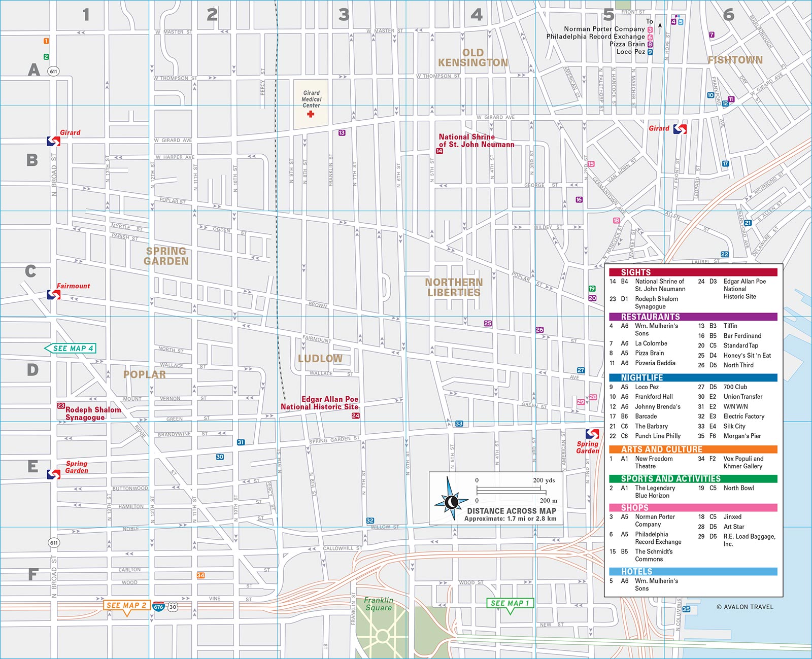Screen dimensions: 812x659
Task: Click the POPLAR neighborhood label
Action: pyautogui.click(x=145, y=375)
